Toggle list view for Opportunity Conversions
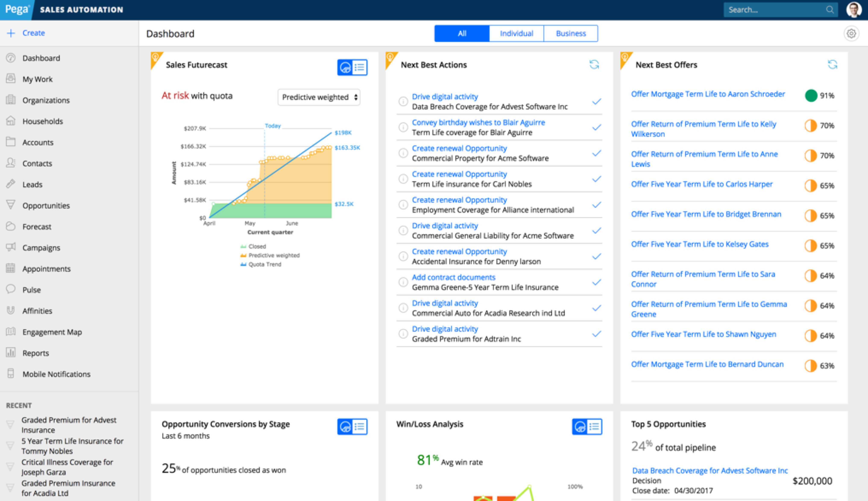868x501 pixels. point(360,427)
